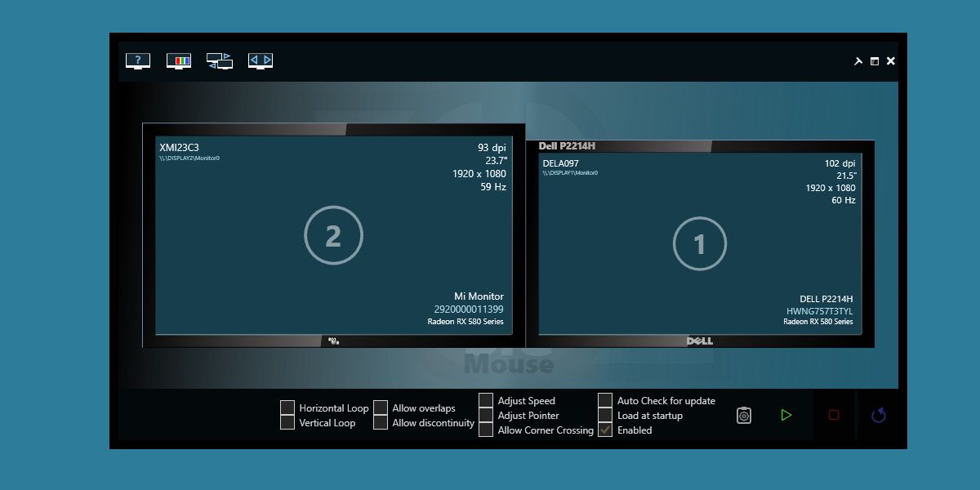Click the Mi Monitor name text
The height and width of the screenshot is (490, 980).
pyautogui.click(x=479, y=296)
